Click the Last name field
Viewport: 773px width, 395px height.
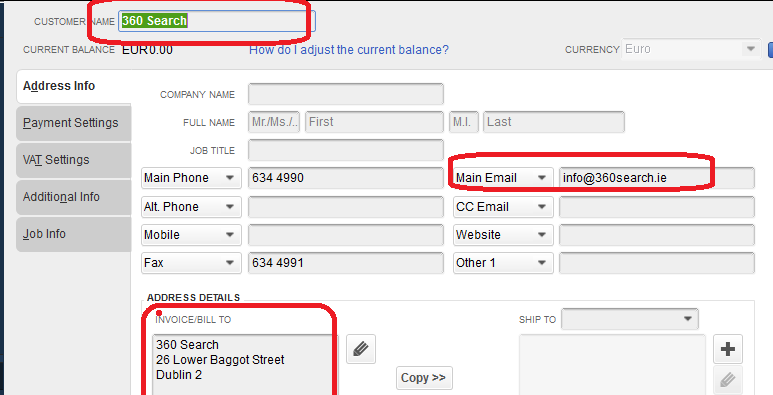click(x=554, y=122)
